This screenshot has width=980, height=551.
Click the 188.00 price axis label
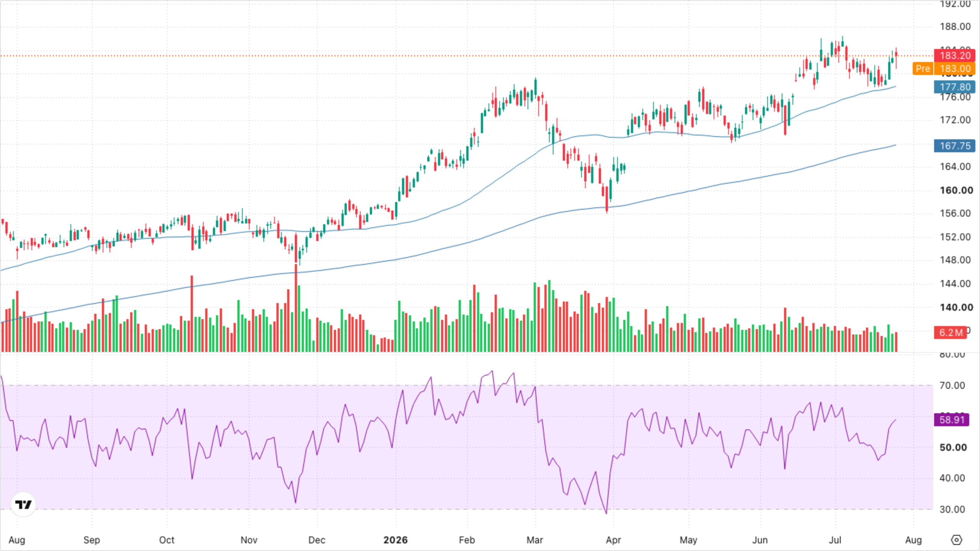point(955,26)
